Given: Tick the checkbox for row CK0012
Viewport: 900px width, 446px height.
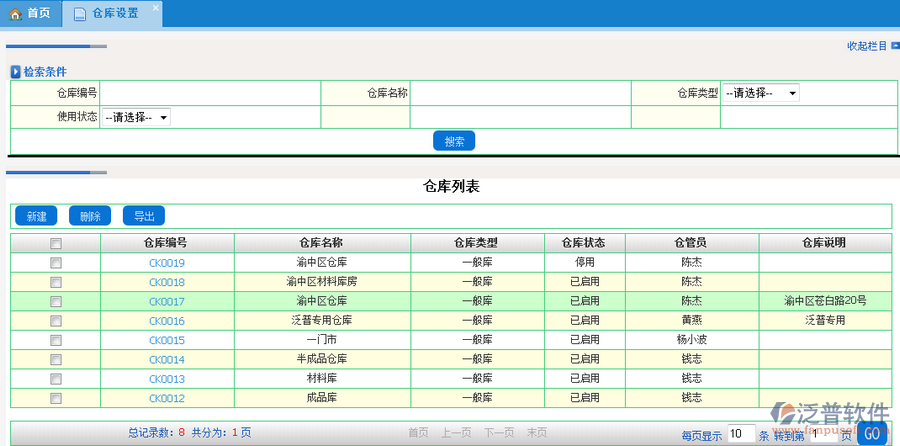Looking at the screenshot, I should pyautogui.click(x=56, y=398).
